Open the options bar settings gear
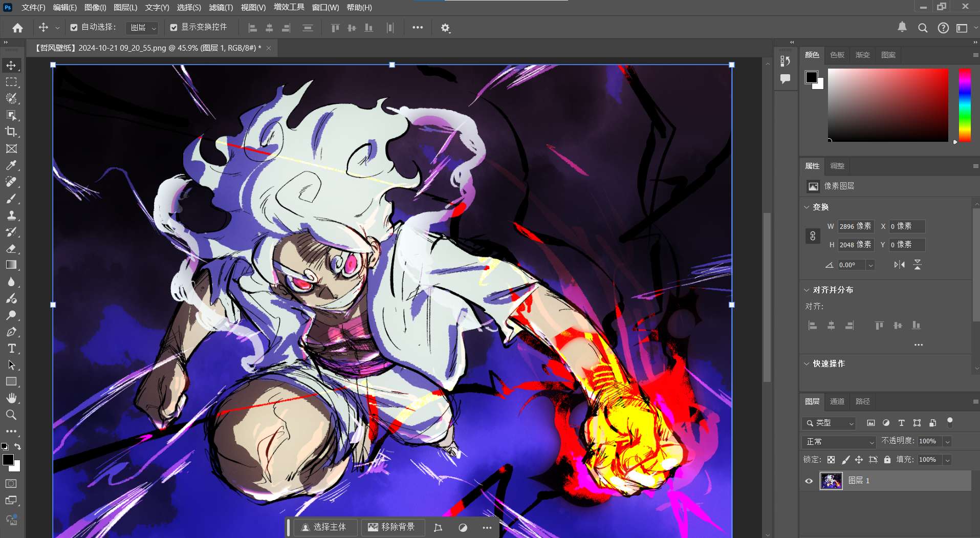The image size is (980, 538). [445, 28]
